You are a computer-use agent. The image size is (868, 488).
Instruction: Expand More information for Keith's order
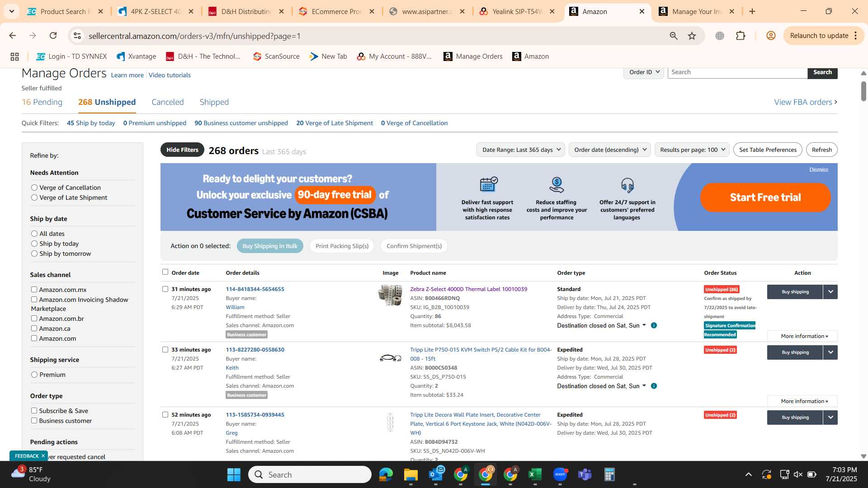(802, 401)
